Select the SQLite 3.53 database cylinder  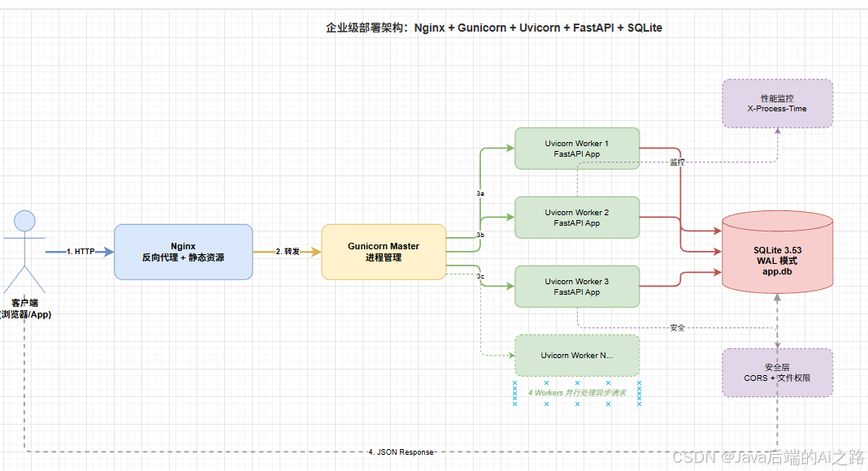tap(777, 252)
